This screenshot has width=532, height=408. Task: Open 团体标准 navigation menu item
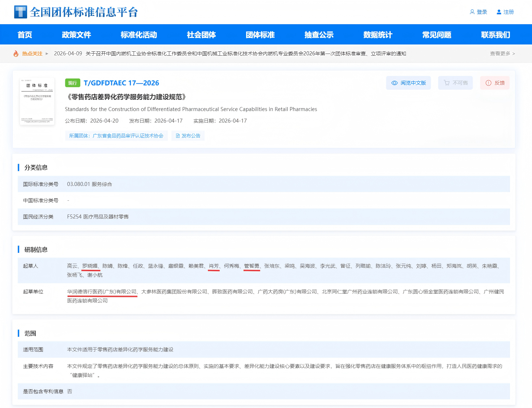(x=260, y=35)
